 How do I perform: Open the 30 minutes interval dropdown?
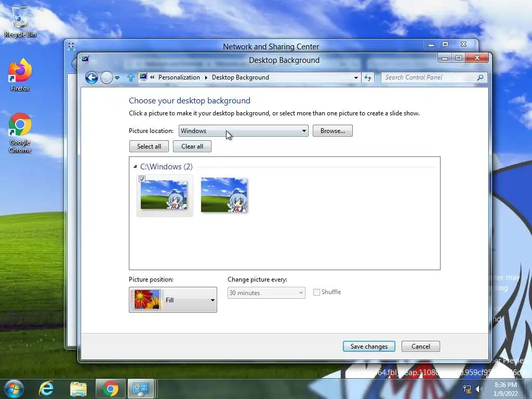267,293
